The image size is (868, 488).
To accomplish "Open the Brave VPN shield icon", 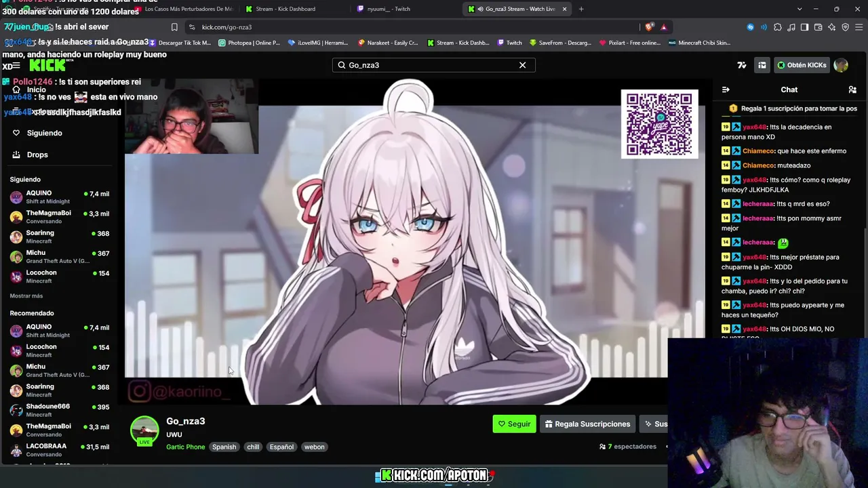I will pyautogui.click(x=845, y=27).
